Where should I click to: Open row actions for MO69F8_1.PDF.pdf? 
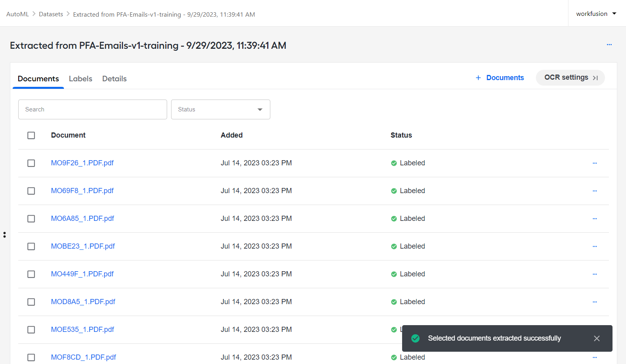tap(595, 191)
